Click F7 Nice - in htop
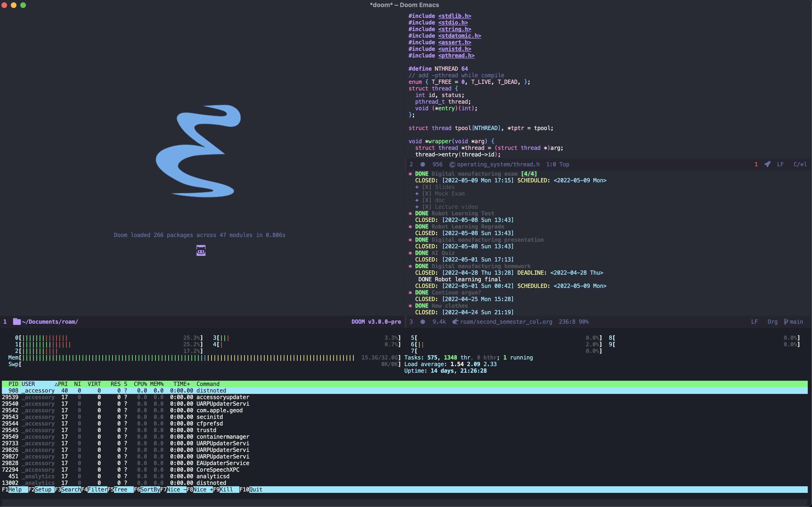 coord(173,490)
